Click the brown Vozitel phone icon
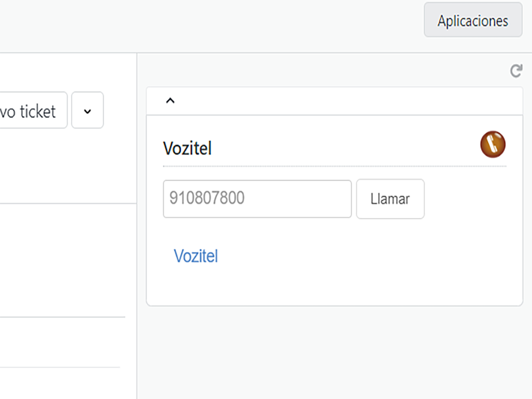This screenshot has width=532, height=399. point(493,144)
